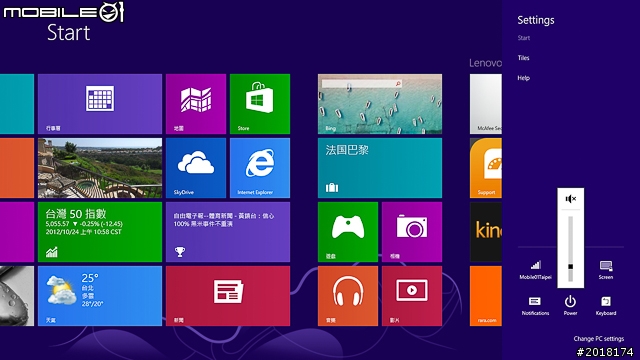
Task: Open the Sports tile with trophy icon
Action: pyautogui.click(x=228, y=232)
